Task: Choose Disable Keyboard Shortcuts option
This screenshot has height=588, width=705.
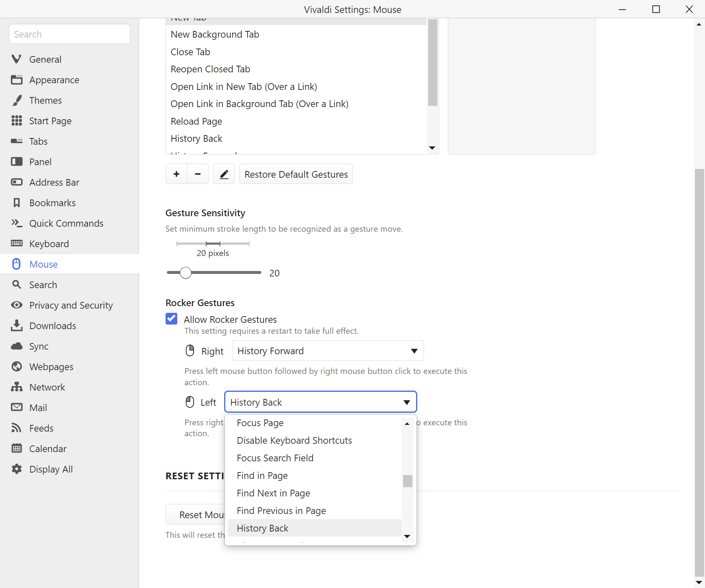Action: coord(294,440)
